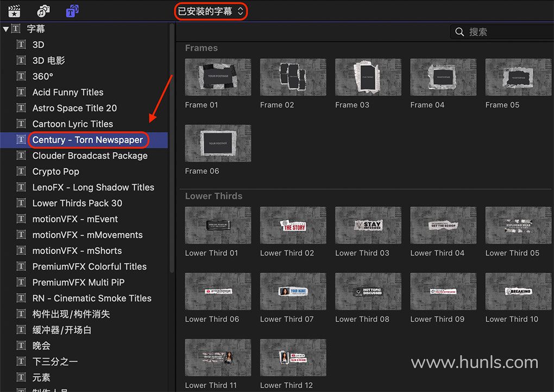Open RN - Cinematic Smoke Titles
The image size is (554, 392).
(92, 299)
